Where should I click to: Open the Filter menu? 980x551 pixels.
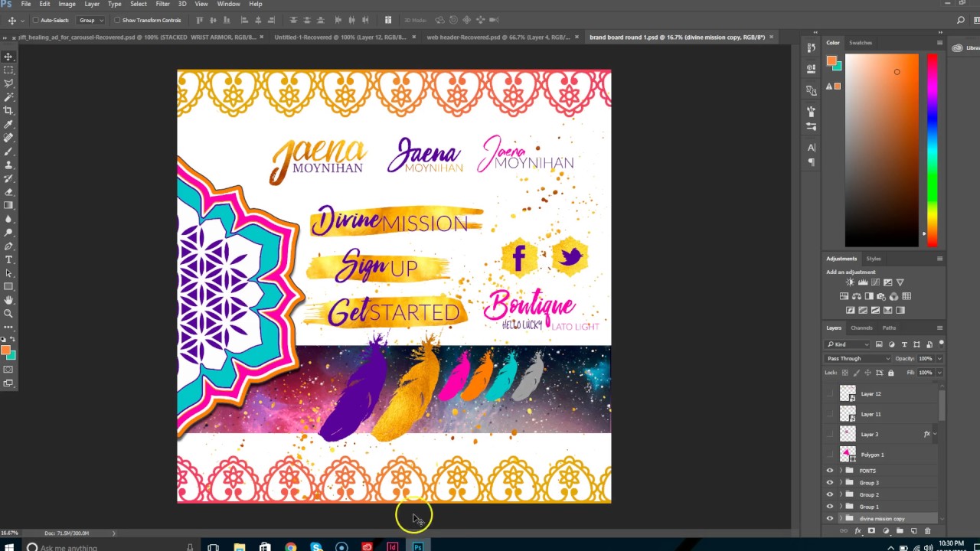tap(162, 4)
